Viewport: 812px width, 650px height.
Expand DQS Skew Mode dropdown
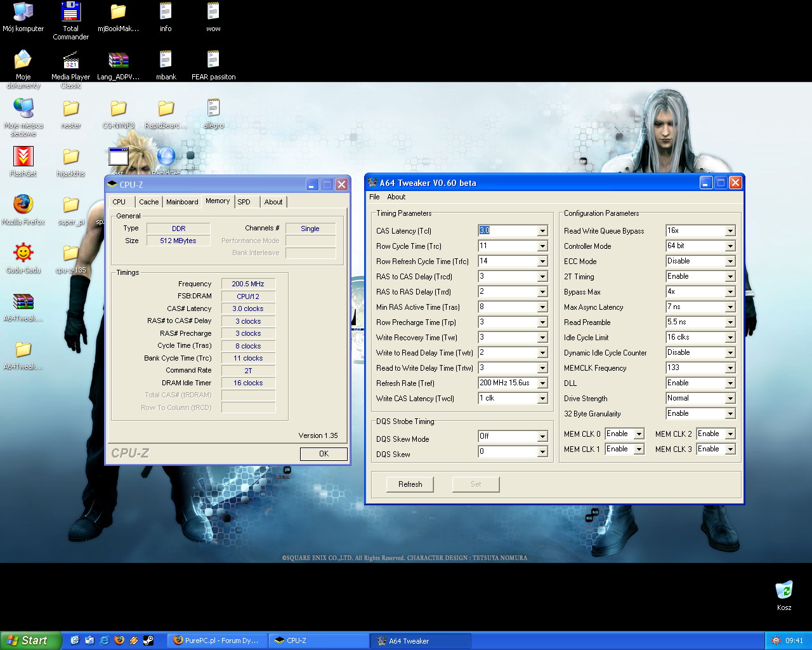click(x=542, y=437)
